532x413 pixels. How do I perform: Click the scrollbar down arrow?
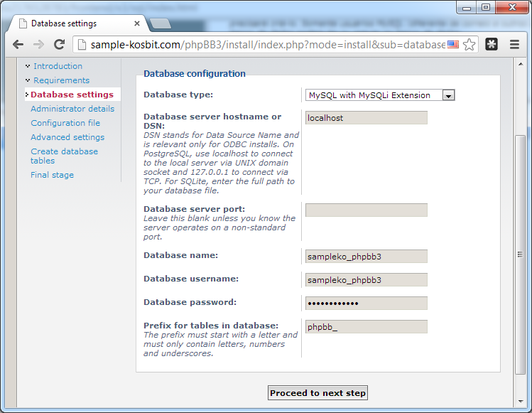pos(521,402)
